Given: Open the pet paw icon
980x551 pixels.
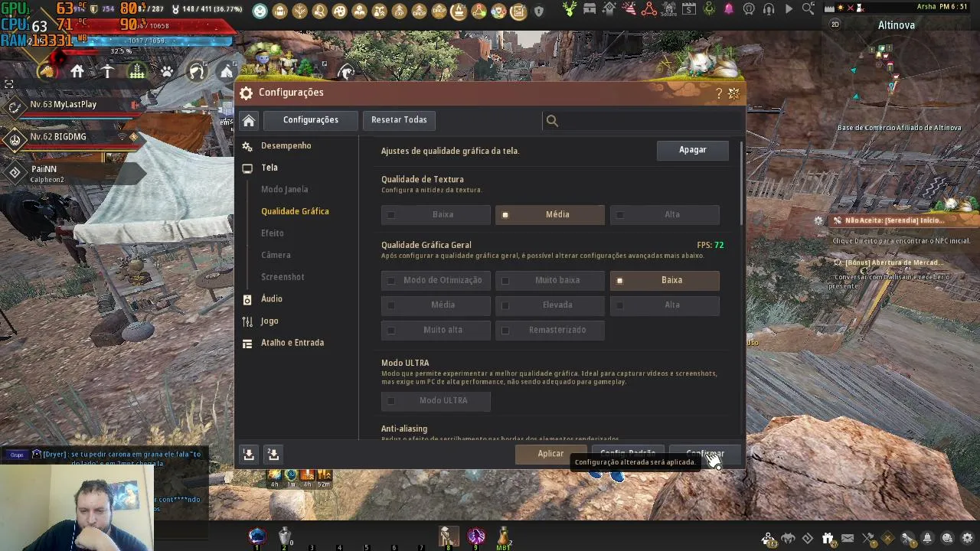Looking at the screenshot, I should coord(167,72).
